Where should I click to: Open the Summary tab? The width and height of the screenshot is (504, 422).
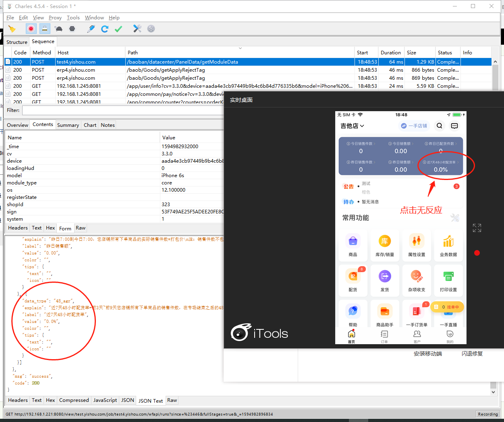click(68, 125)
